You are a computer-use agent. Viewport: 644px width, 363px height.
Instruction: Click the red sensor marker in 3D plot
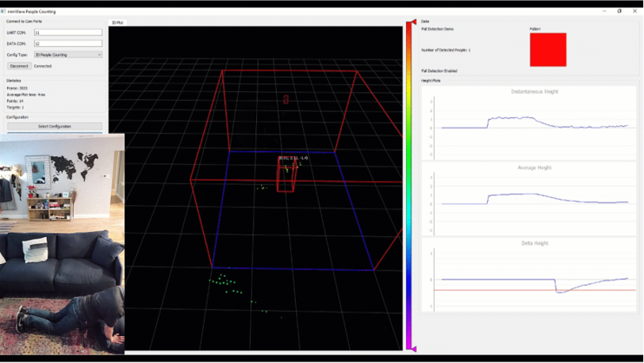286,99
